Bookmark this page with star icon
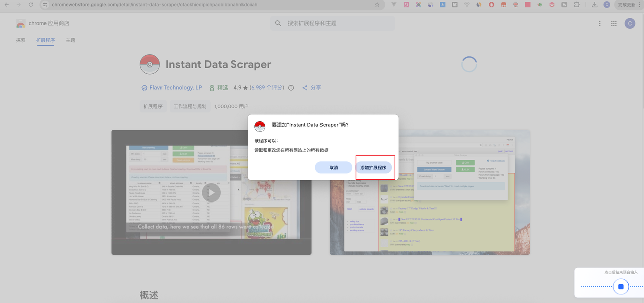The height and width of the screenshot is (303, 644). point(377,5)
